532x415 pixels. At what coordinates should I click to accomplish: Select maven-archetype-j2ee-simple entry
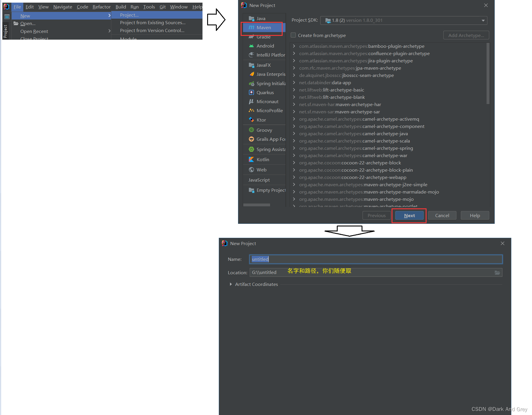point(363,185)
